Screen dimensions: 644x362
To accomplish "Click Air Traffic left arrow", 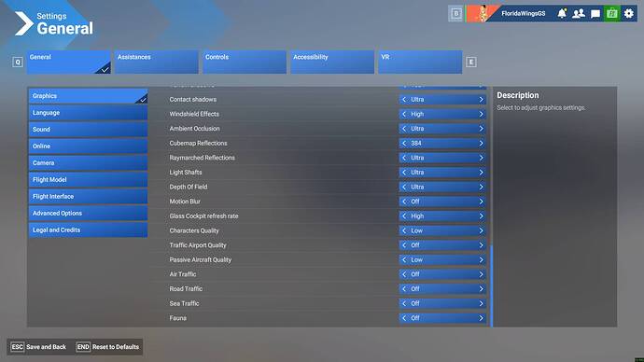I will pos(404,274).
